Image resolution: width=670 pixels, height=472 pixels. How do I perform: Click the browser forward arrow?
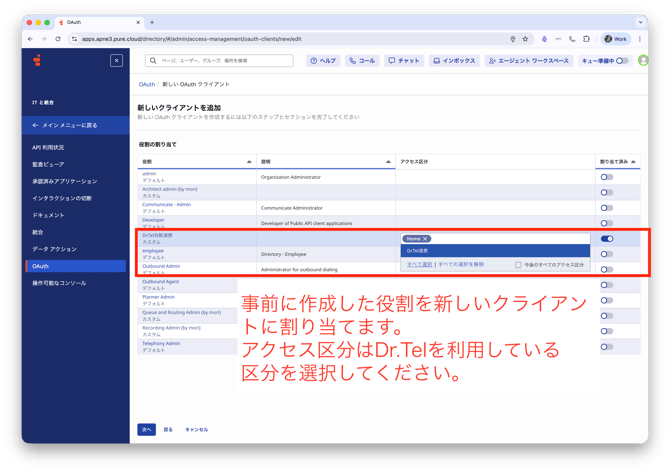(44, 39)
